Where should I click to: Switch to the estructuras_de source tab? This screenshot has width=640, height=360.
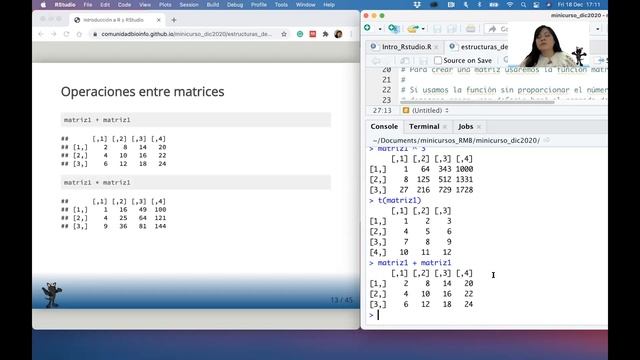point(484,47)
